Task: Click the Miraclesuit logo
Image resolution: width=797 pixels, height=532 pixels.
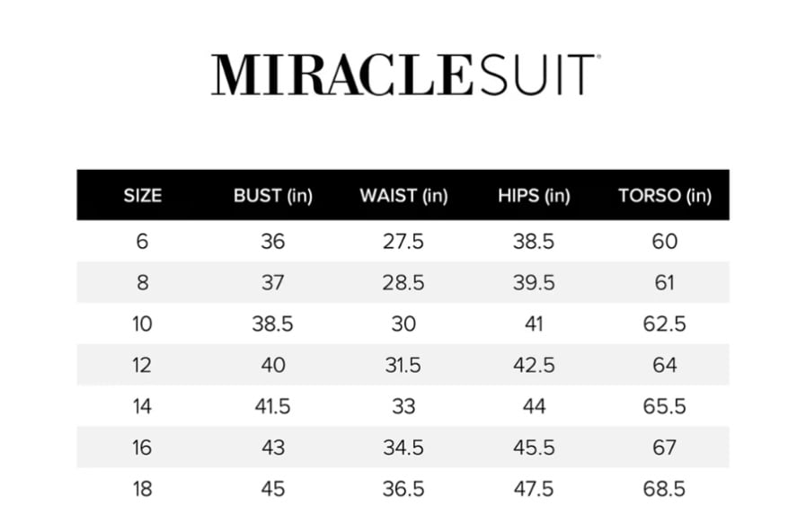Action: [x=406, y=75]
